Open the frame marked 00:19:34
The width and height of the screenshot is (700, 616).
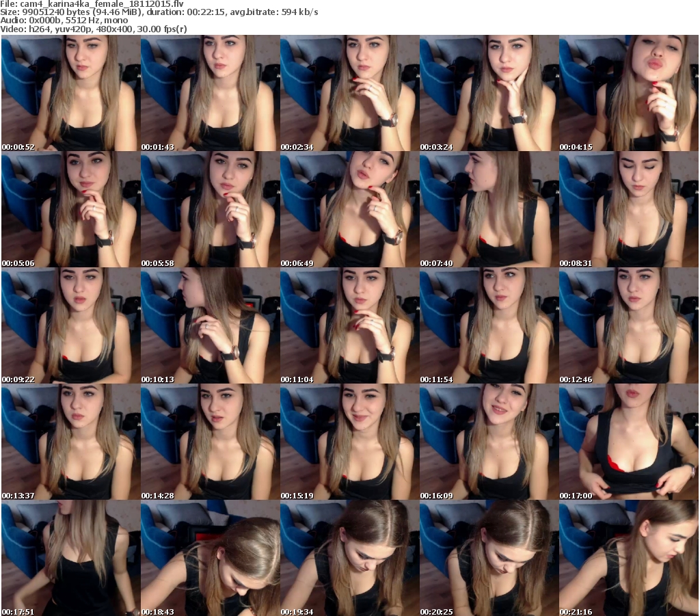349,558
